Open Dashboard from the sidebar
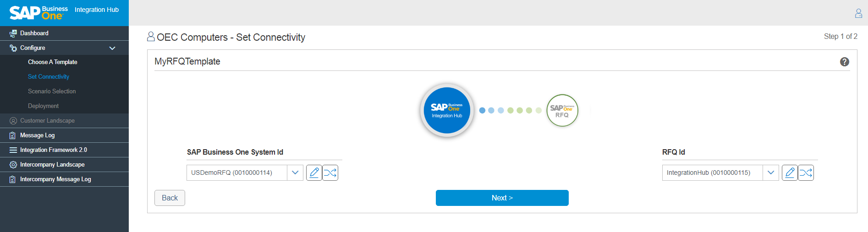Screen dimensions: 868x232 [34, 33]
